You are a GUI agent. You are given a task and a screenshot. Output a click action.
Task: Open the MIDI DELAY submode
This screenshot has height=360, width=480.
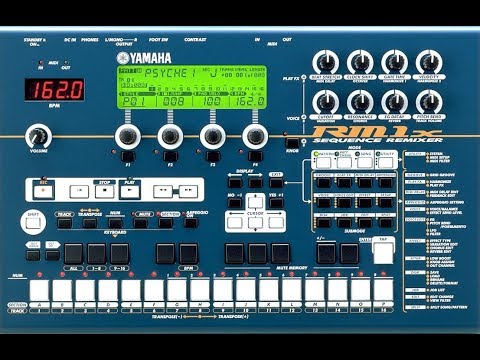pos(365,182)
